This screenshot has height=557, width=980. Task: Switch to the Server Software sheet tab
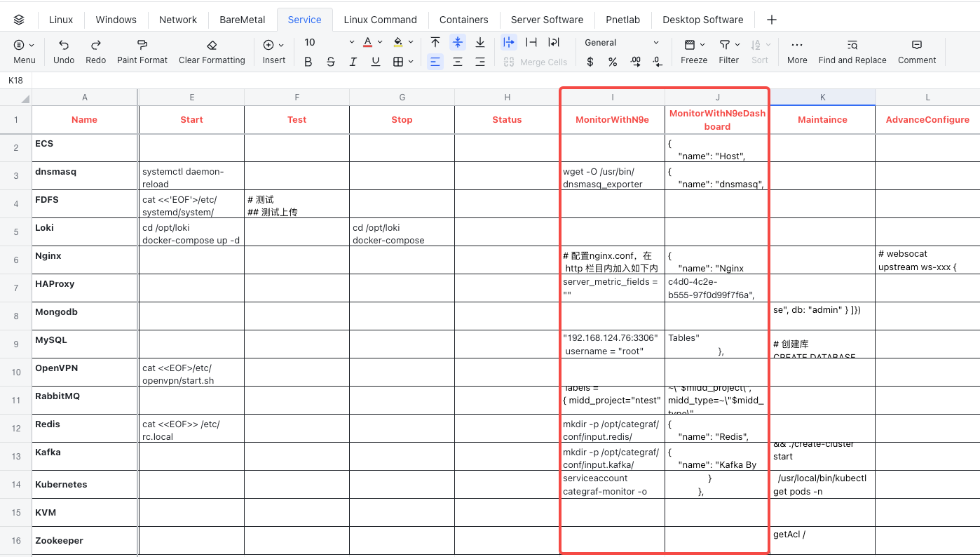[547, 20]
